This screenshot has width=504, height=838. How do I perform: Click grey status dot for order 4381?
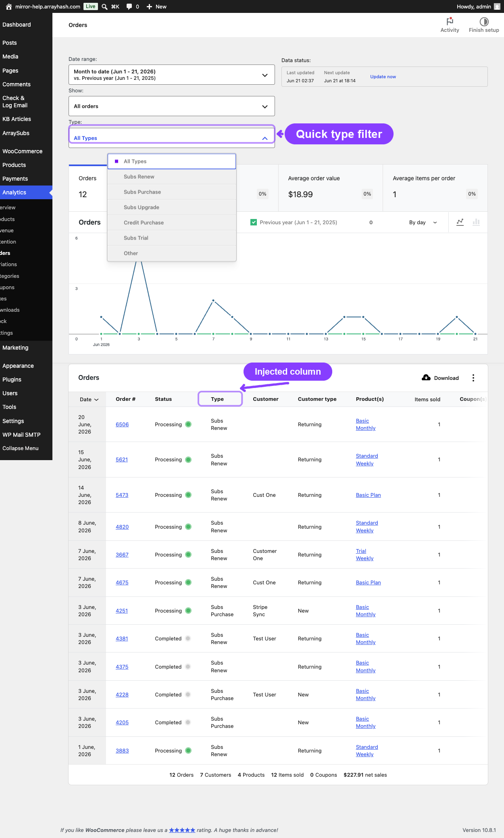click(x=188, y=638)
